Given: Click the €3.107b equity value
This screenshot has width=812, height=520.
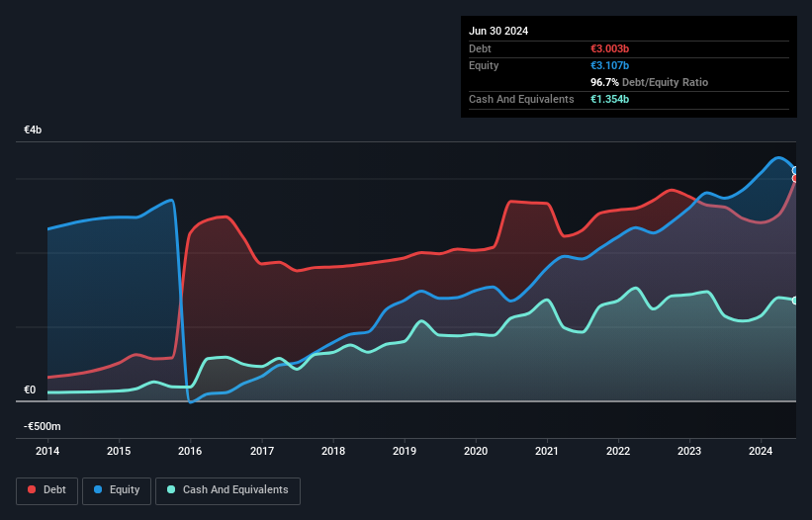Looking at the screenshot, I should [x=609, y=65].
